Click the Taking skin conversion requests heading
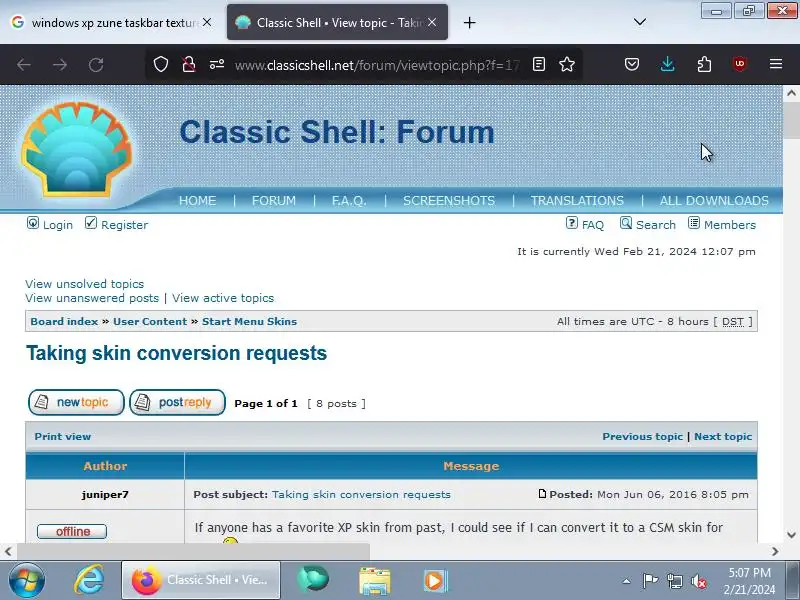 (177, 353)
